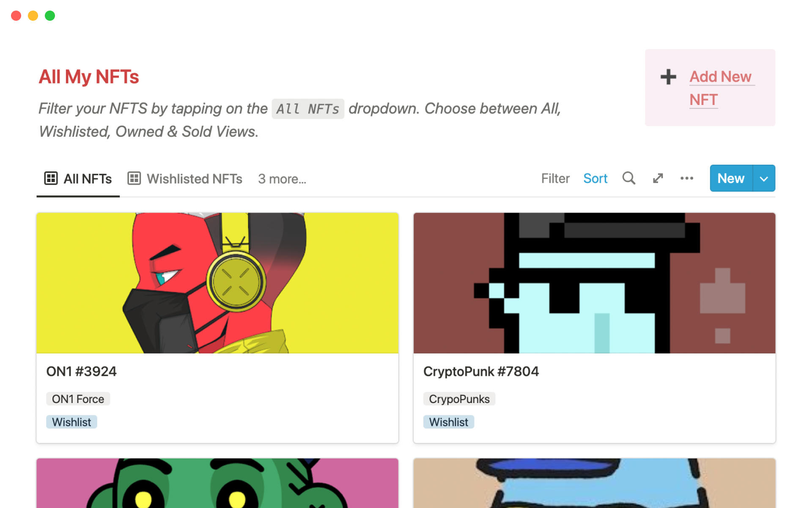The width and height of the screenshot is (812, 508).
Task: Expand the New button dropdown arrow
Action: pos(764,178)
